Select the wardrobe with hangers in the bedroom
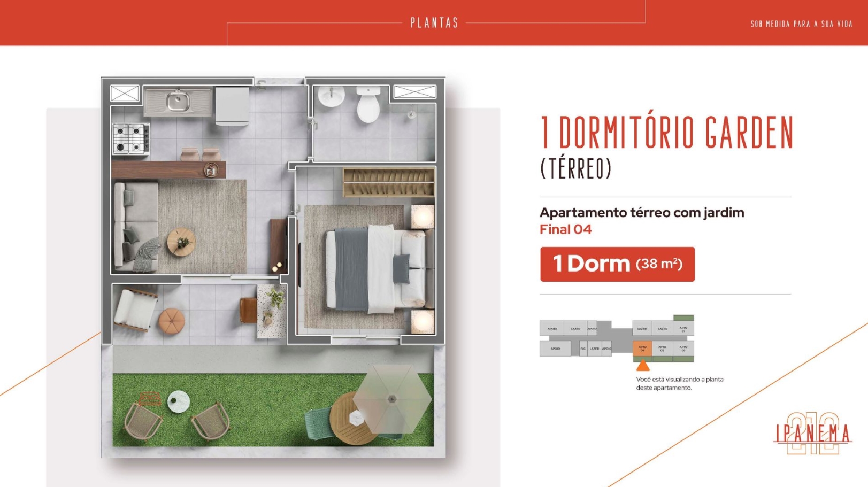 click(x=389, y=182)
